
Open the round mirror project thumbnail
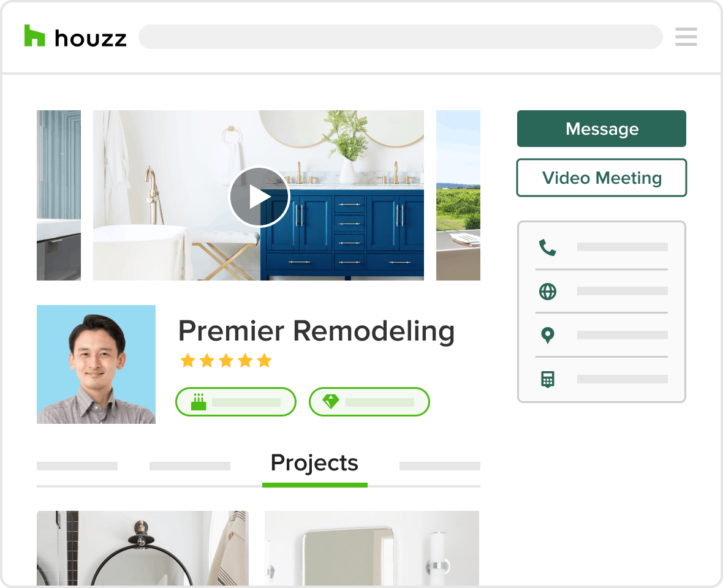[x=143, y=548]
